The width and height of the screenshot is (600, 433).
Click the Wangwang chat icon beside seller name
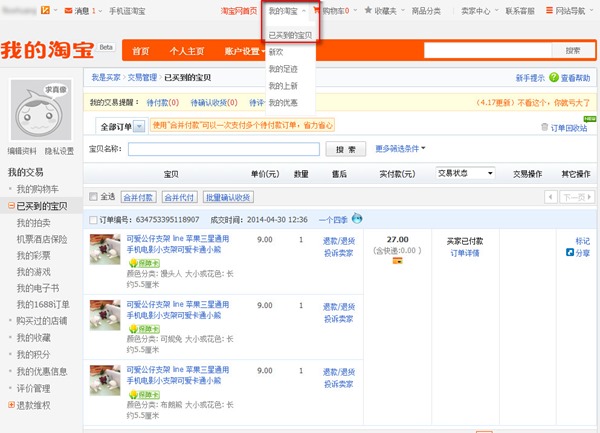(x=357, y=218)
